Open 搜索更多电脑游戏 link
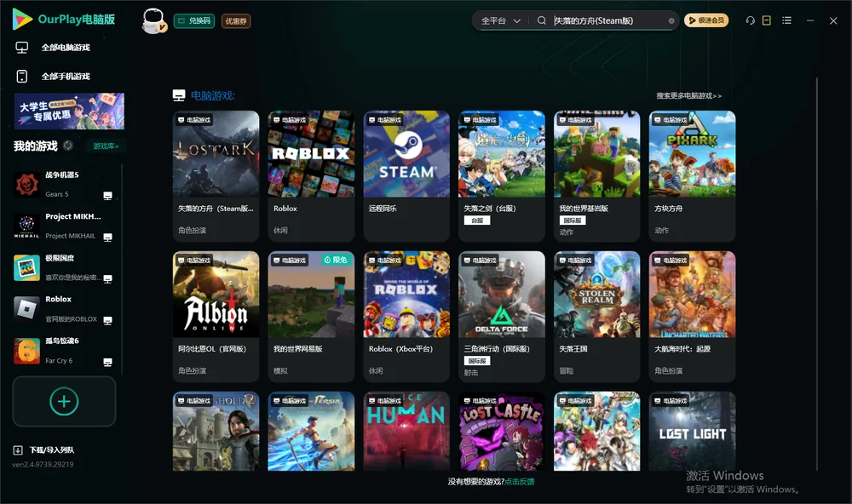Viewport: 852px width, 504px height. [x=688, y=95]
